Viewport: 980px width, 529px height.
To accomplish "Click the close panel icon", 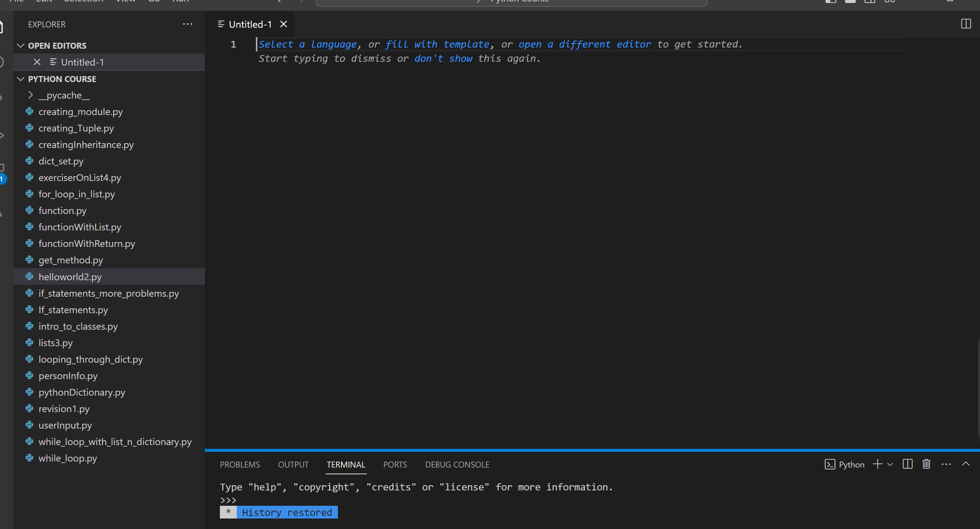I will click(967, 464).
